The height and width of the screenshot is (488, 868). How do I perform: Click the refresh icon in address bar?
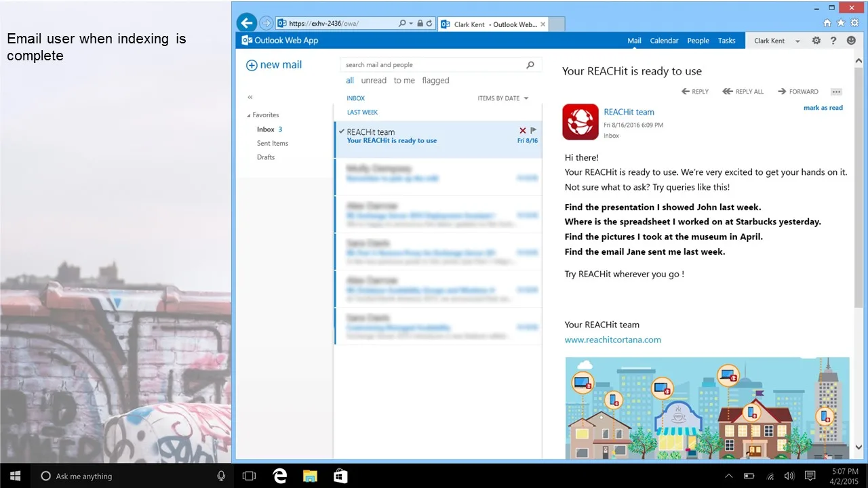[429, 24]
